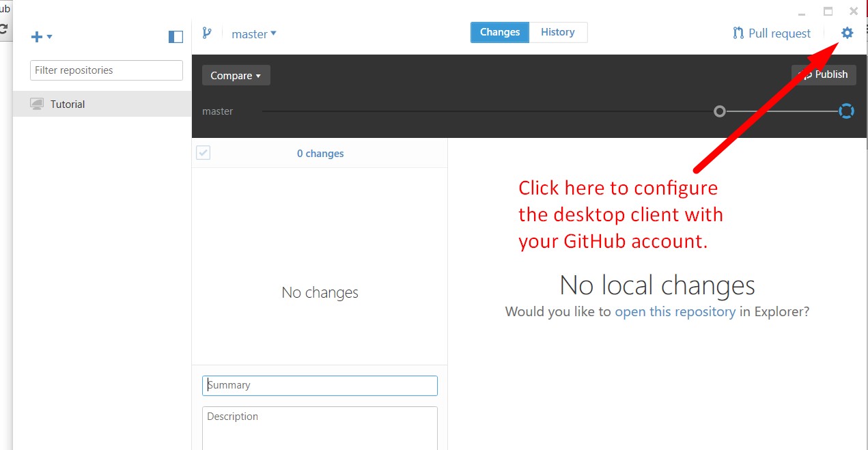The width and height of the screenshot is (868, 450).
Task: Open the dropdown arrow beside the plus icon
Action: coord(50,37)
